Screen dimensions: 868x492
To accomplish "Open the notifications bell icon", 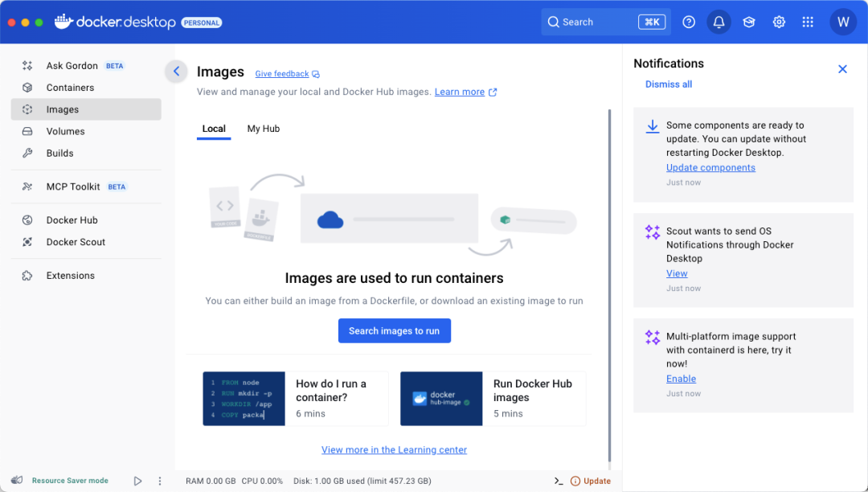I will click(x=719, y=23).
